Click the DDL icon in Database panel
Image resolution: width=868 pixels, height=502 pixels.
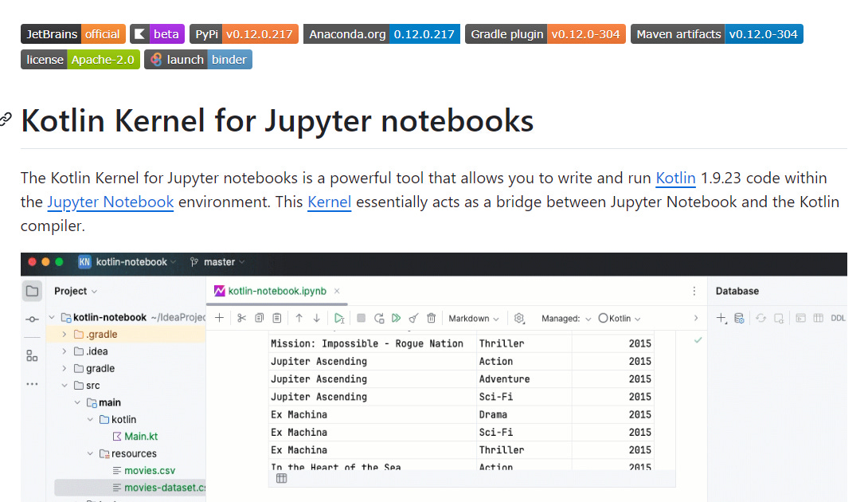pos(838,318)
